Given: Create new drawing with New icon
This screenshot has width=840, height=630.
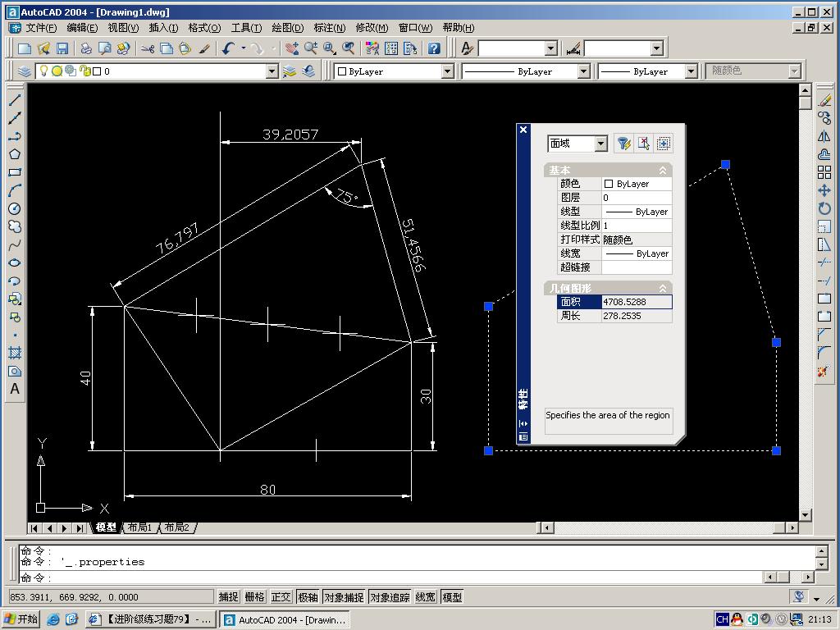Looking at the screenshot, I should [x=24, y=48].
